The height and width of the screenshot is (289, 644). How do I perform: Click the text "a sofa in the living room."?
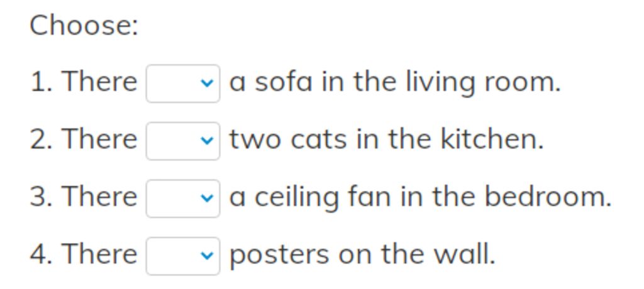pos(395,82)
